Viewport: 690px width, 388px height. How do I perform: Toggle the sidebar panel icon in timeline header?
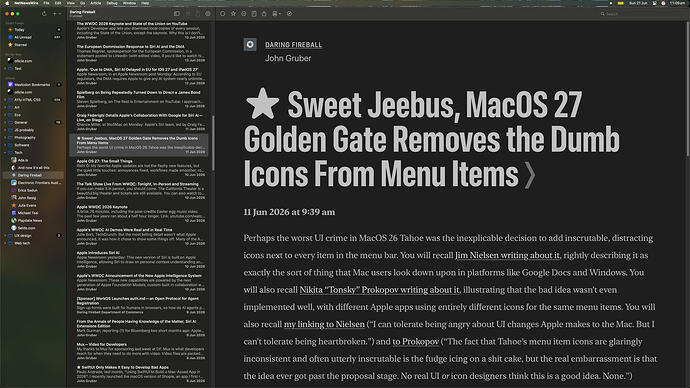tap(177, 14)
